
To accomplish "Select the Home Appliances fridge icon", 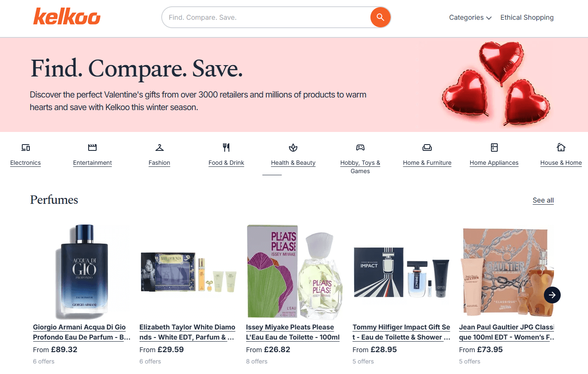I will [494, 147].
